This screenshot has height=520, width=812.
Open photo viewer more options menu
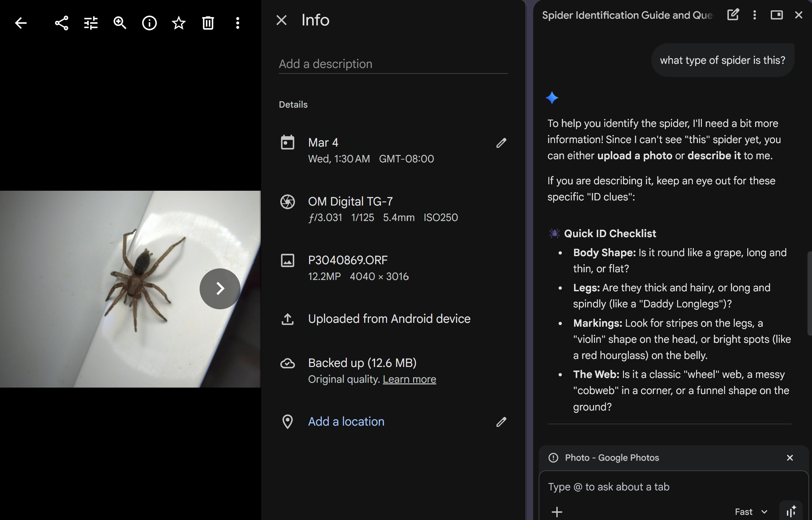[238, 23]
